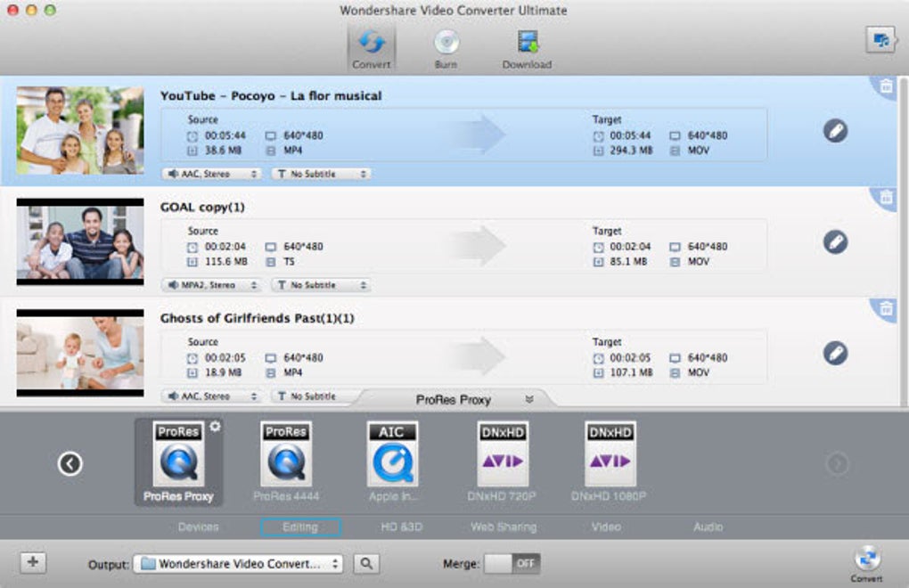Viewport: 909px width, 588px height.
Task: Click target size "85.1 MB" of GOAL copy(1)
Action: click(628, 261)
